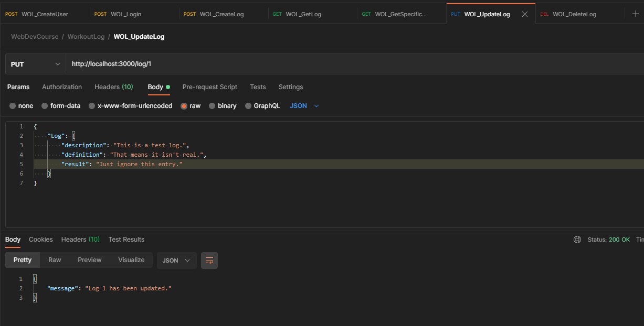Open the request Tests tab

[258, 87]
